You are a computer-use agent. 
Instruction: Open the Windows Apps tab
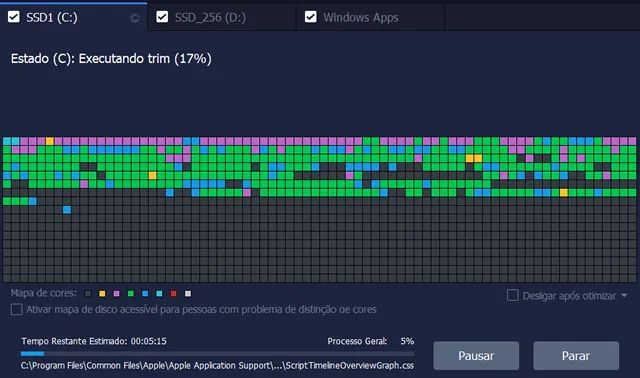[370, 17]
